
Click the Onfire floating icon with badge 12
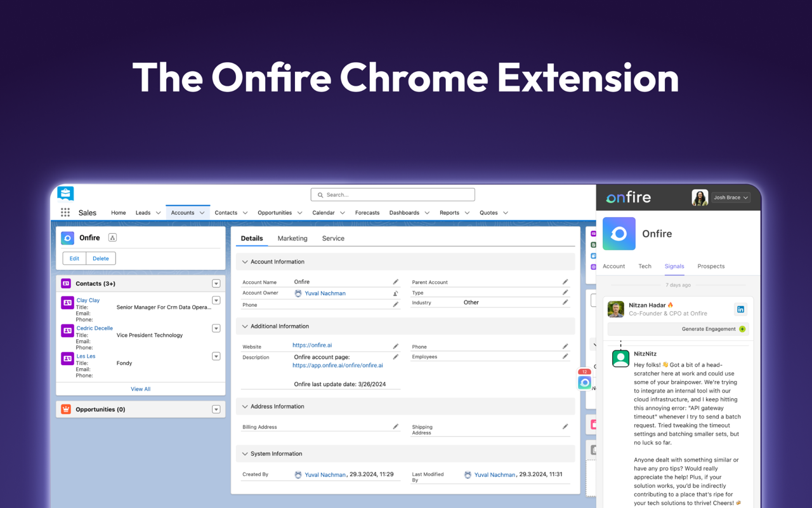584,382
